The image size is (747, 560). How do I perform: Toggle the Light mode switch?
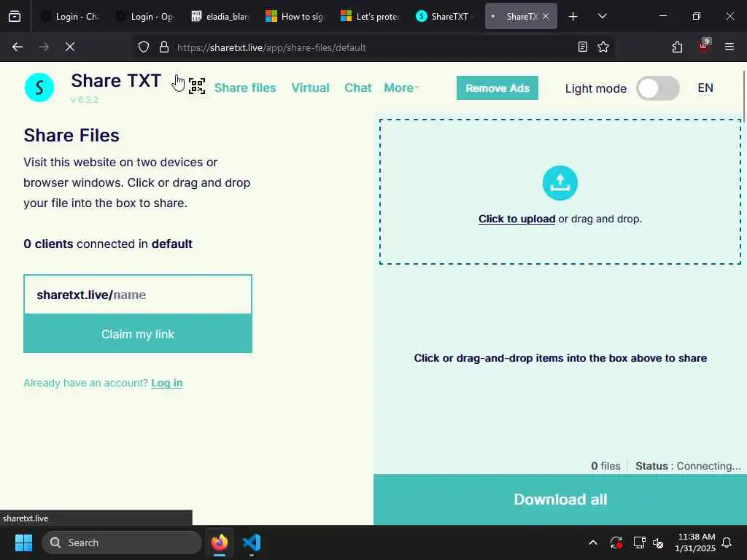(x=658, y=88)
